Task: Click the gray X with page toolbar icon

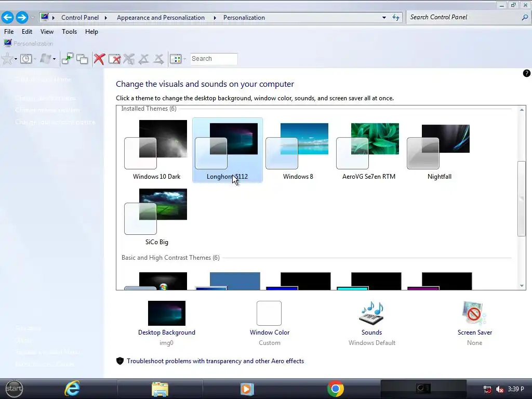Action: click(129, 59)
